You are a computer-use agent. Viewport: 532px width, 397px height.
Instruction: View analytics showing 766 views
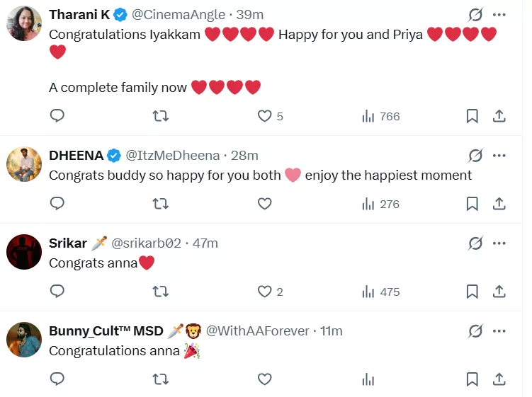(x=380, y=116)
